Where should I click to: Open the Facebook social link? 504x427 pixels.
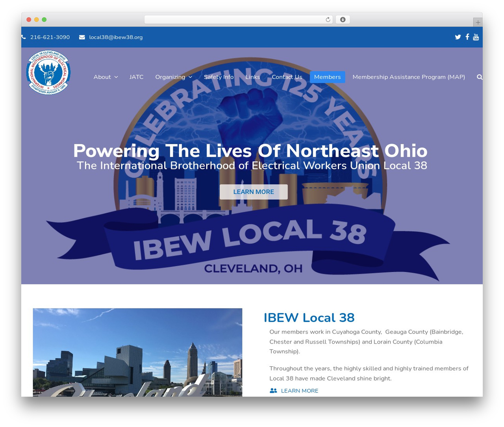click(x=467, y=37)
